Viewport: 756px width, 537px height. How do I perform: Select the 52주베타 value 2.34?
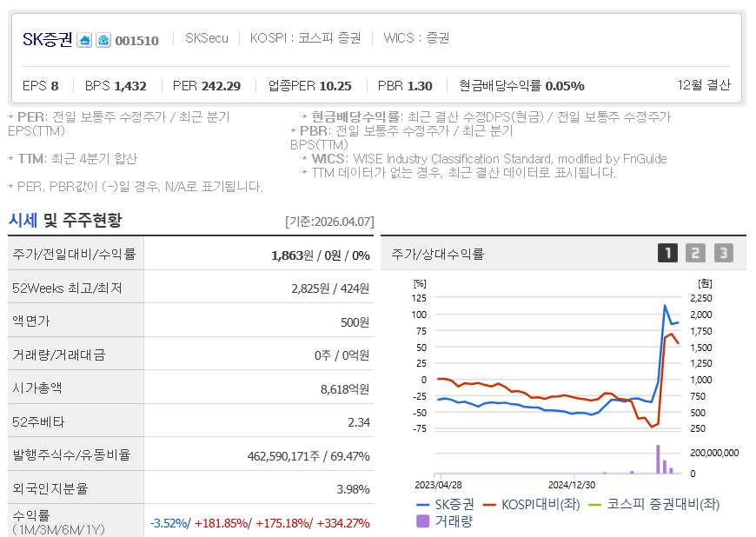tap(359, 422)
